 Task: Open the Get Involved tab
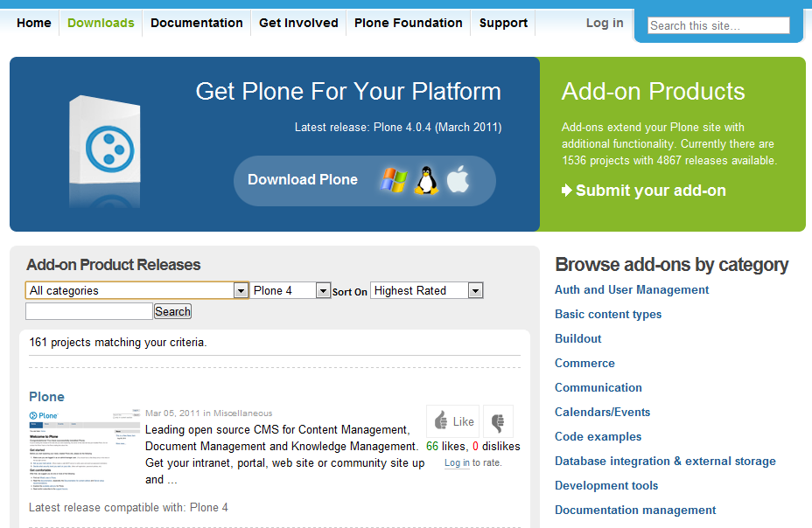298,23
